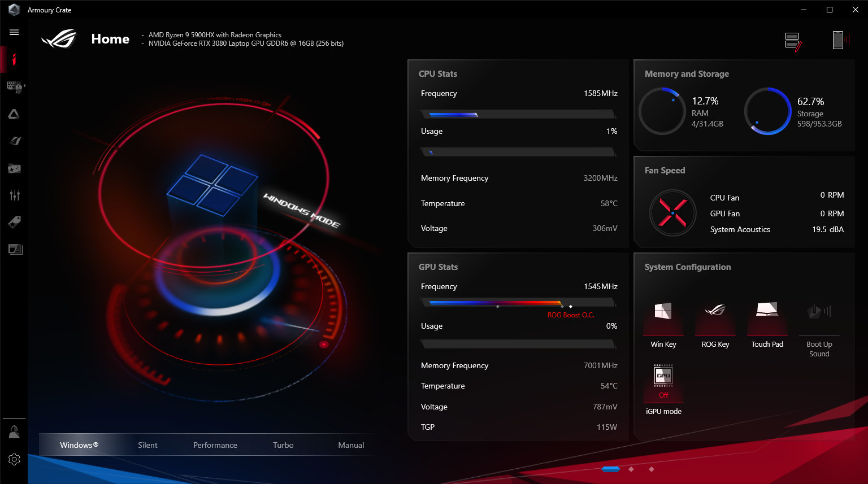Screen dimensions: 868x484
Task: Click the GPU voltage 787mV value
Action: [x=605, y=407]
